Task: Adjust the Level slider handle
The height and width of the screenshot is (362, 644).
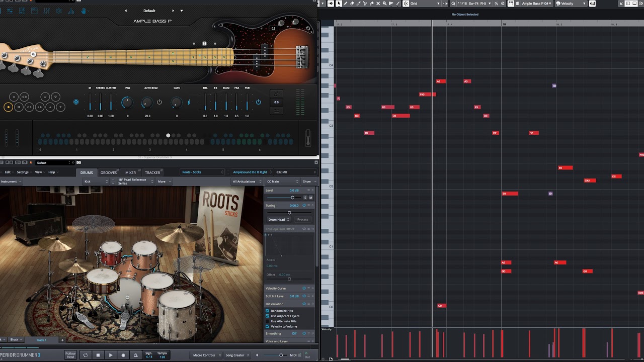Action: tap(292, 198)
